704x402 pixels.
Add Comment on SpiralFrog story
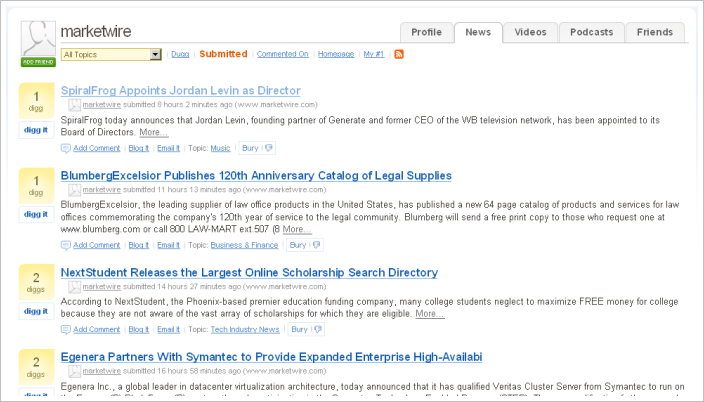click(x=97, y=148)
